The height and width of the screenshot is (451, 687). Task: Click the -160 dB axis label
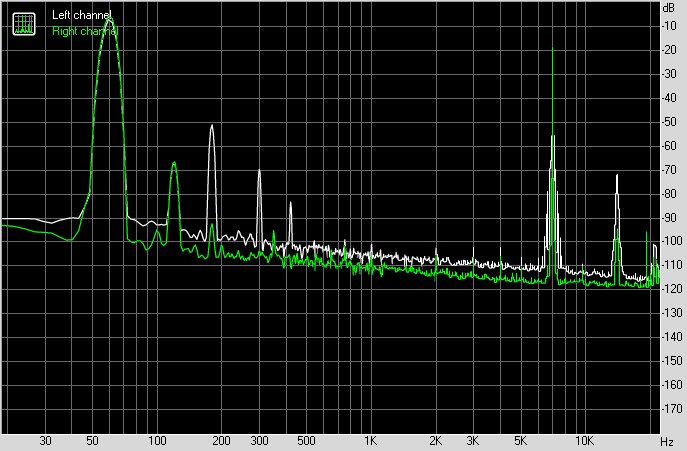pos(672,385)
